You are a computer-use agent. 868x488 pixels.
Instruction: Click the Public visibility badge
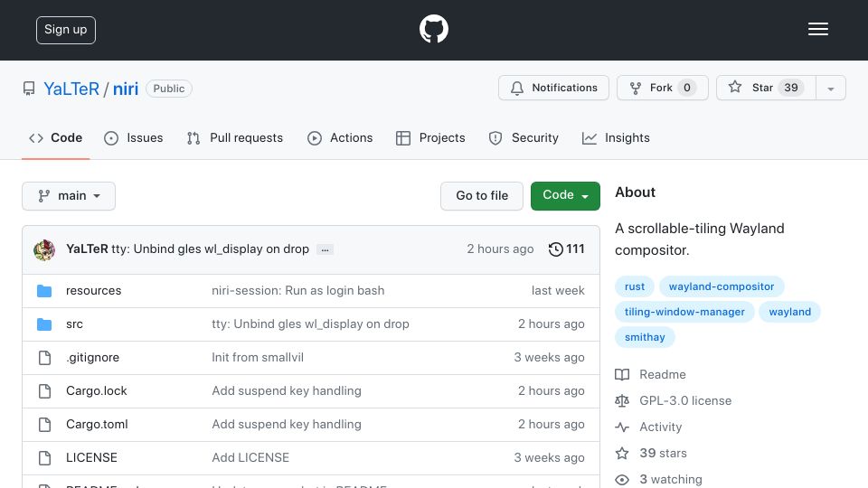[169, 89]
